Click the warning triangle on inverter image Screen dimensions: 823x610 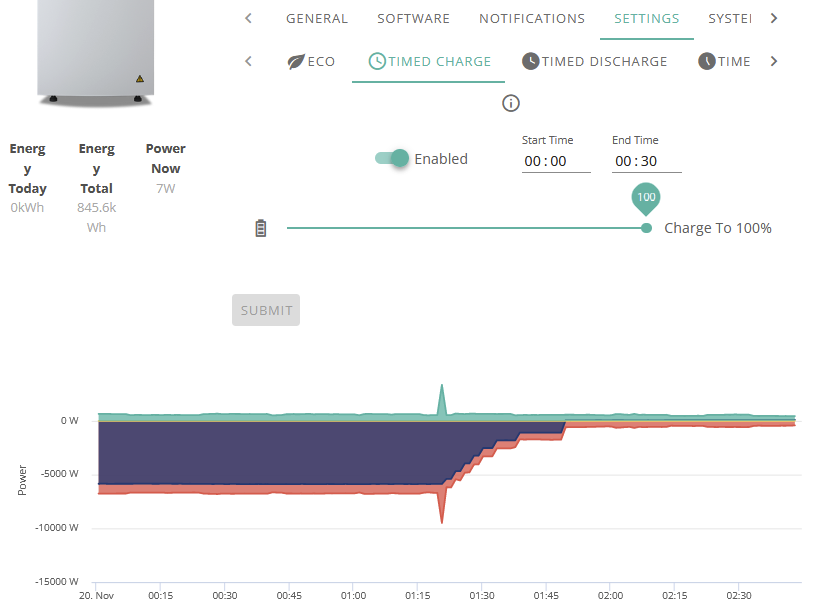click(x=140, y=79)
